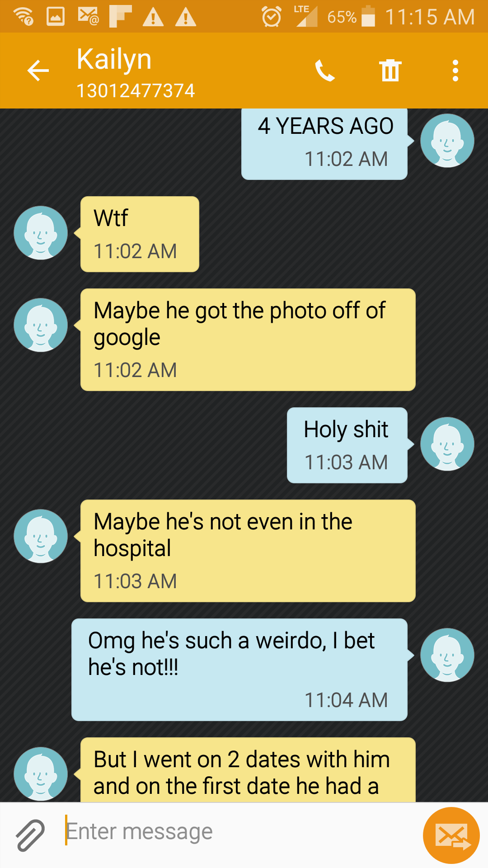Viewport: 488px width, 868px height.
Task: Tap the back arrow next to Kailyn
Action: (x=38, y=71)
